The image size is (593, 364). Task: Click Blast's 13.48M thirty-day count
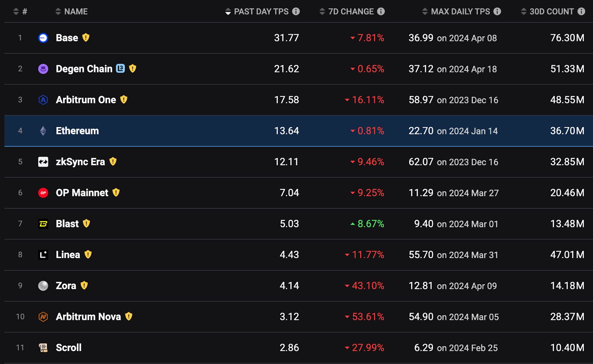(x=567, y=224)
